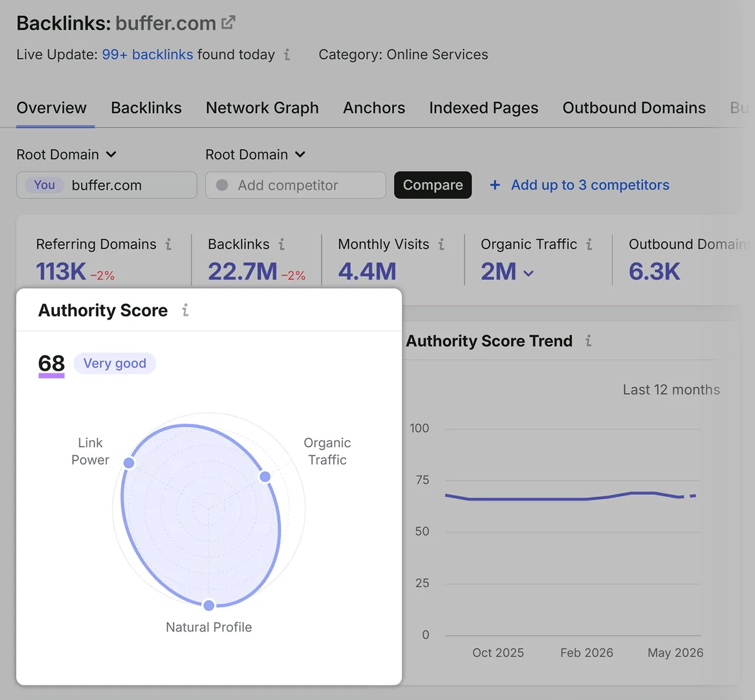755x700 pixels.
Task: Click the Referring Domains 113K value
Action: click(x=61, y=272)
